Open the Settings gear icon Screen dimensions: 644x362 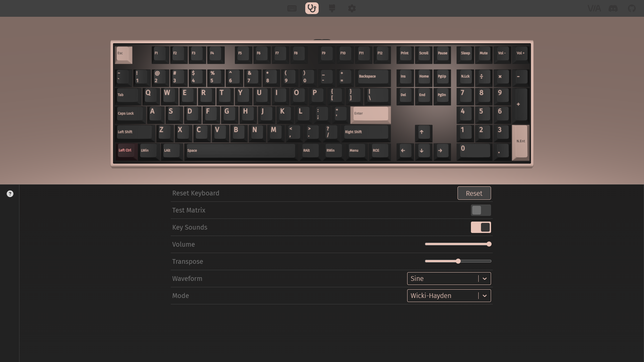(x=352, y=8)
